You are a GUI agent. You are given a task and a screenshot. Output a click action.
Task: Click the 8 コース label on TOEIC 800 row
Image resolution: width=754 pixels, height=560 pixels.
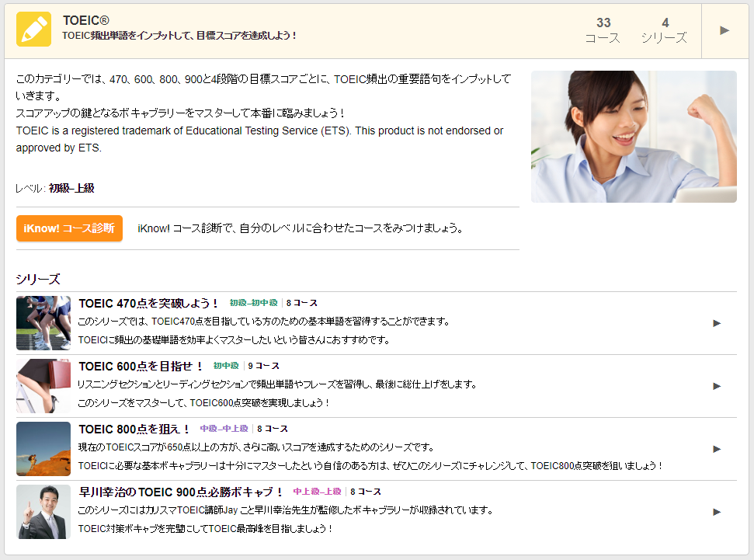273,429
